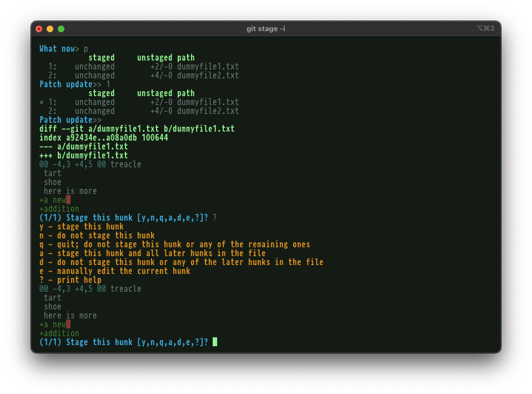The height and width of the screenshot is (394, 532).
Task: Click the 'd - do not stage' help line
Action: [181, 262]
